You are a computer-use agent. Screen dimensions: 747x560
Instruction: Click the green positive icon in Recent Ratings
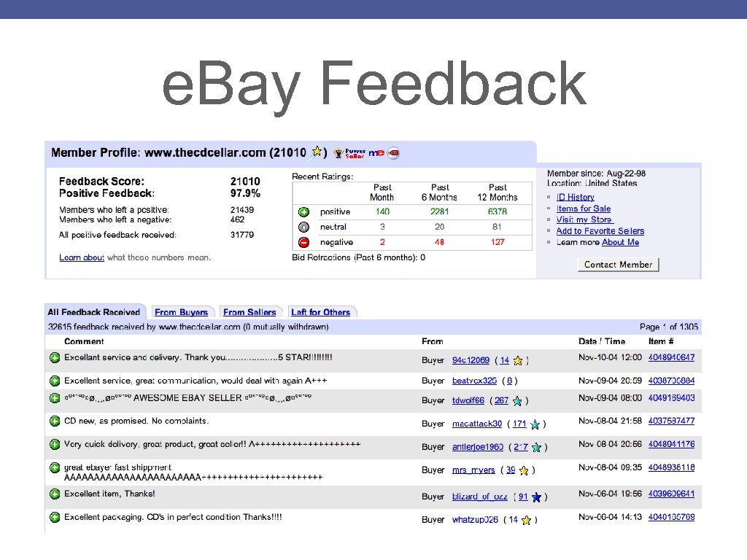pyautogui.click(x=304, y=212)
